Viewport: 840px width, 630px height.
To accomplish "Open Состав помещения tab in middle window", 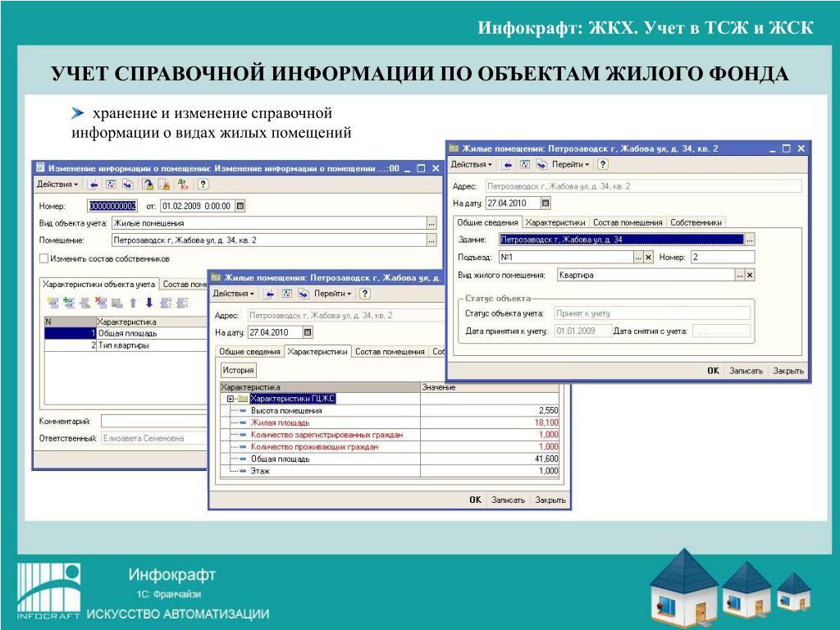I will 390,352.
